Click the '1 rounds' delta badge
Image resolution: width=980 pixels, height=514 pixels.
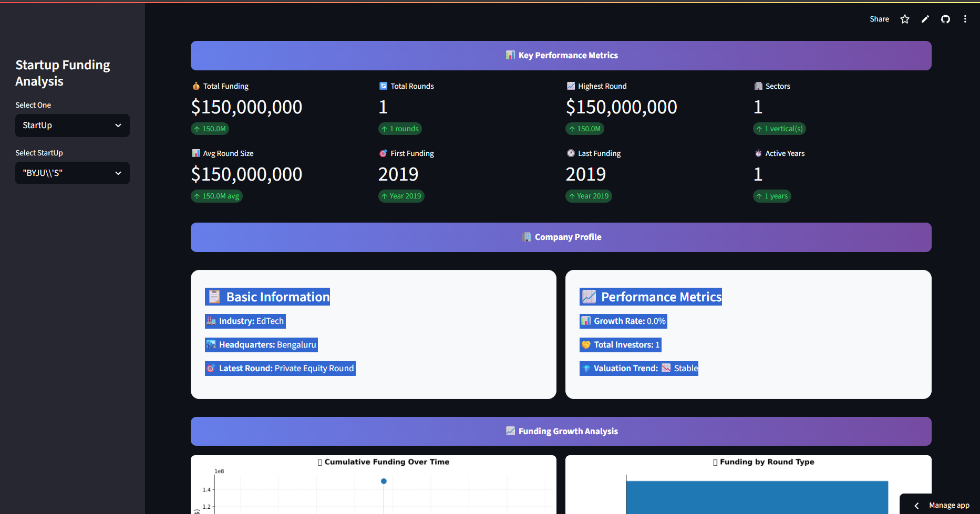coord(400,129)
